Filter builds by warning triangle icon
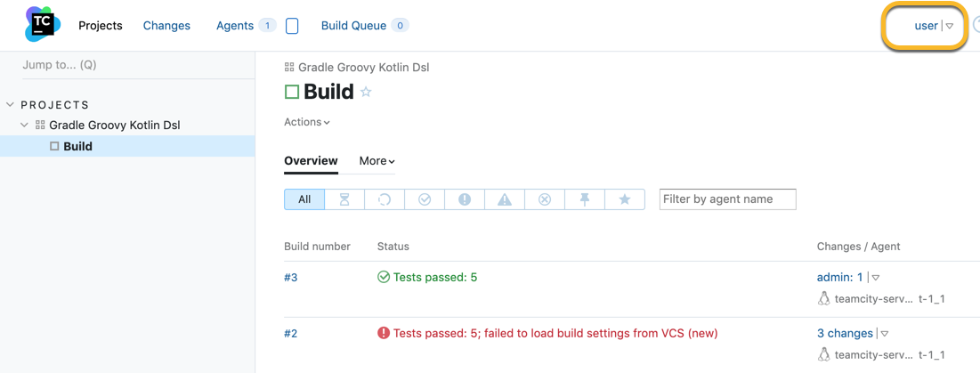This screenshot has height=373, width=980. point(505,199)
